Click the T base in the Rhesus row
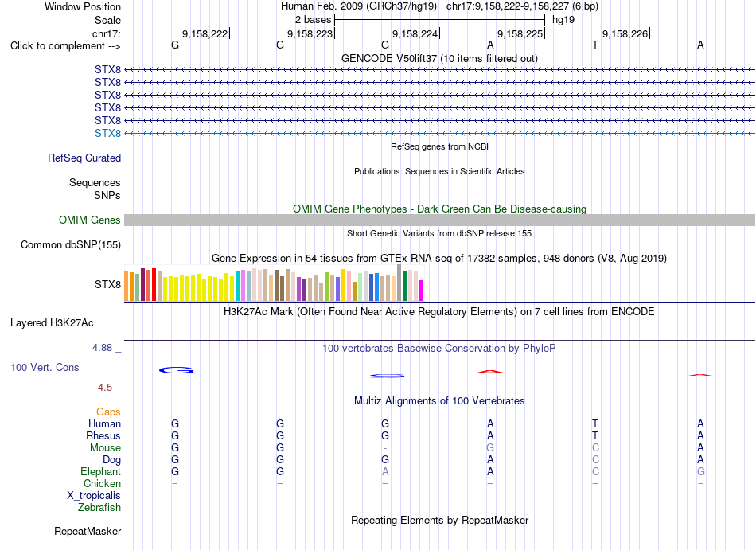This screenshot has height=550, width=756. click(x=595, y=435)
